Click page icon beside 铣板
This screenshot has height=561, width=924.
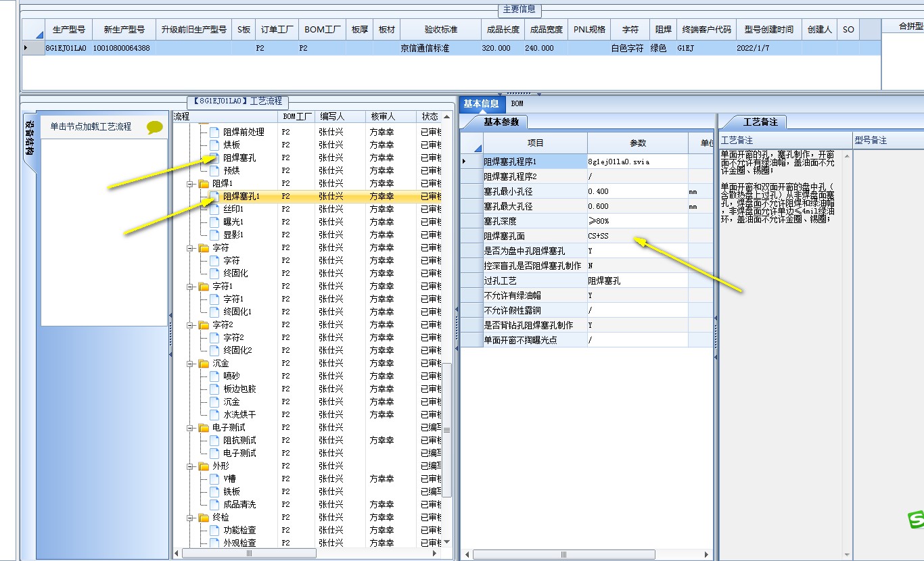pos(214,491)
